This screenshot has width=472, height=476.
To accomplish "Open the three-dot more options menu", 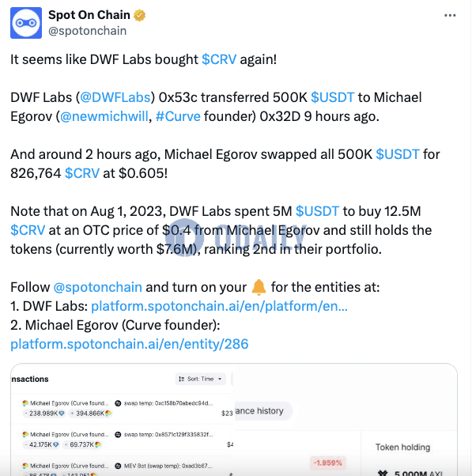I will (x=450, y=16).
